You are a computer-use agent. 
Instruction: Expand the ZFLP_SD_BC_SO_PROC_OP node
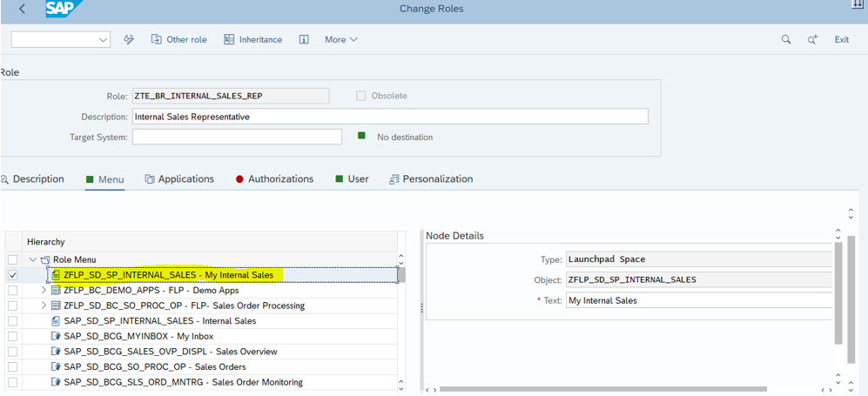coord(44,305)
